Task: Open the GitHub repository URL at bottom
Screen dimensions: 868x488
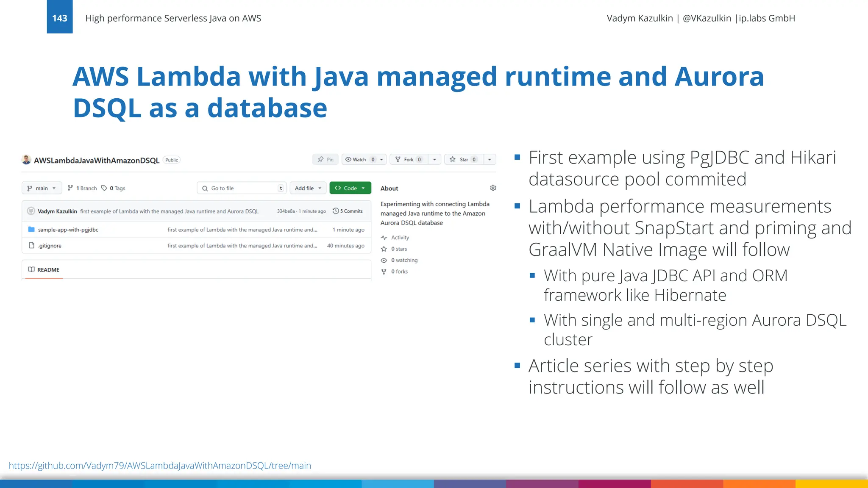Action: tap(160, 466)
